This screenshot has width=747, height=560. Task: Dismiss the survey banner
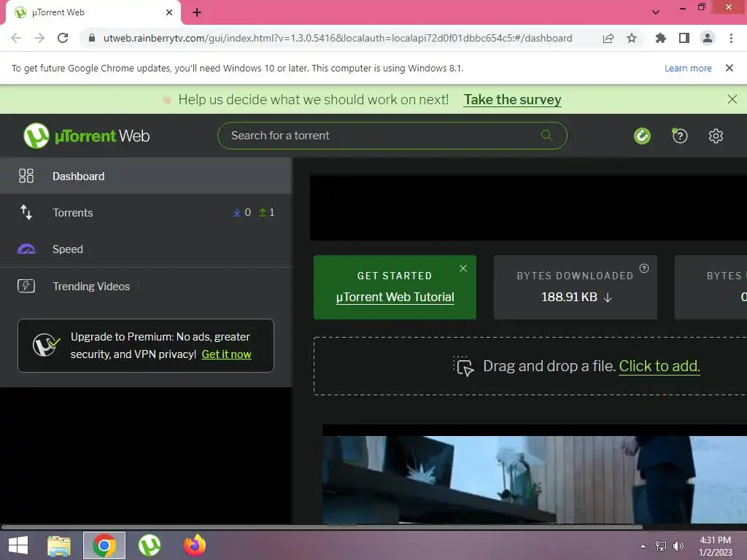click(732, 99)
